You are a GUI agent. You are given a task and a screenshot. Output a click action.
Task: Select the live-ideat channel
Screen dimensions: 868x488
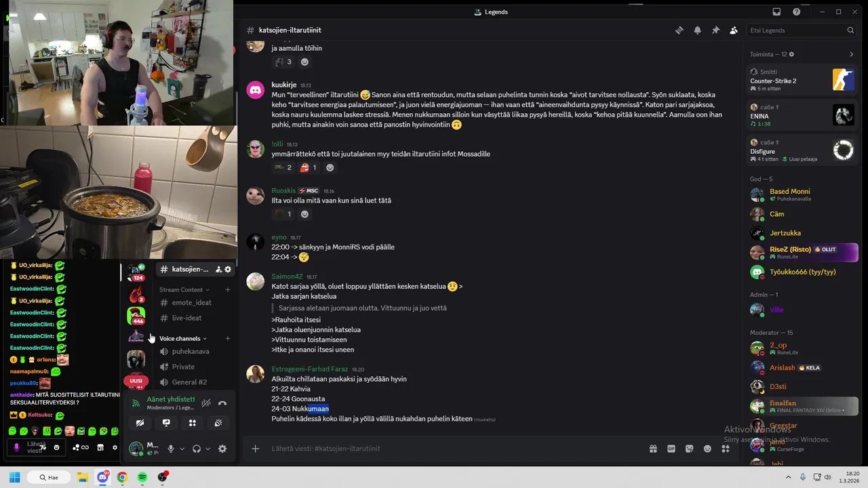(x=185, y=318)
